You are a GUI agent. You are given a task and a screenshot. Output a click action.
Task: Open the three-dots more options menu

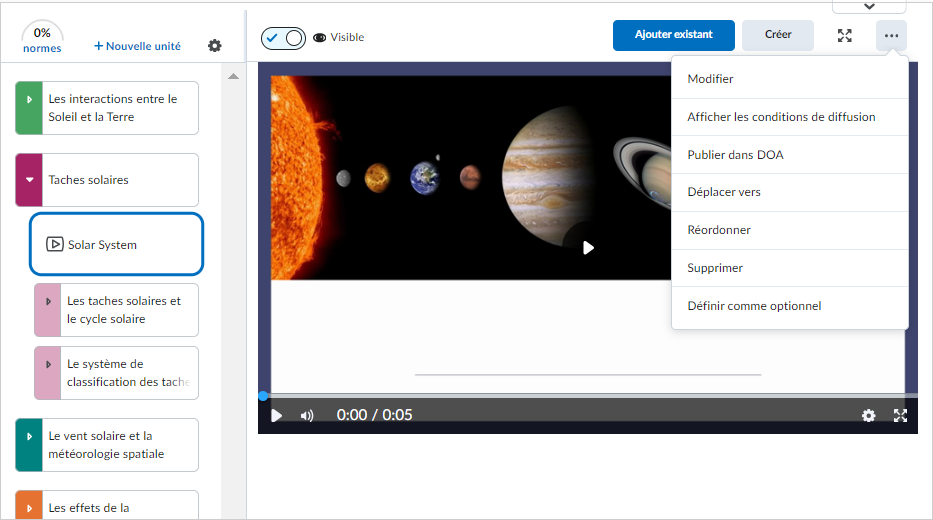tap(891, 36)
